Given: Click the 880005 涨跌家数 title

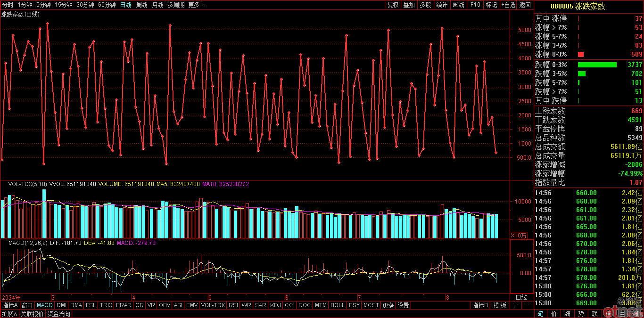Looking at the screenshot, I should [x=578, y=7].
